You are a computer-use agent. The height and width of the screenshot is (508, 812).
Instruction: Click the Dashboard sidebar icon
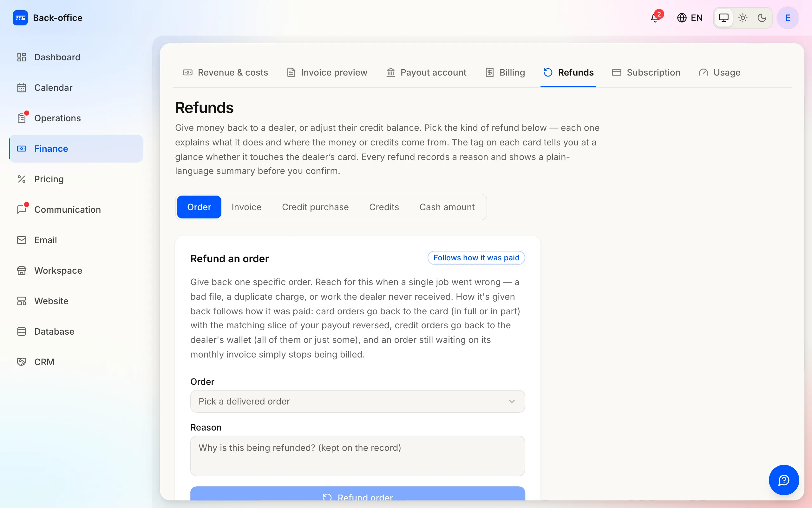point(22,57)
